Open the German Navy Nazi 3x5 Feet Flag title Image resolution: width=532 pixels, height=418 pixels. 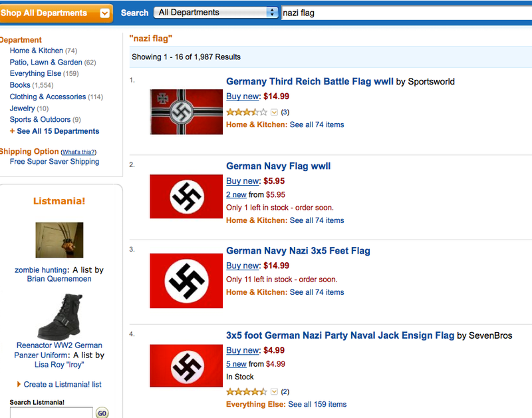pos(298,250)
